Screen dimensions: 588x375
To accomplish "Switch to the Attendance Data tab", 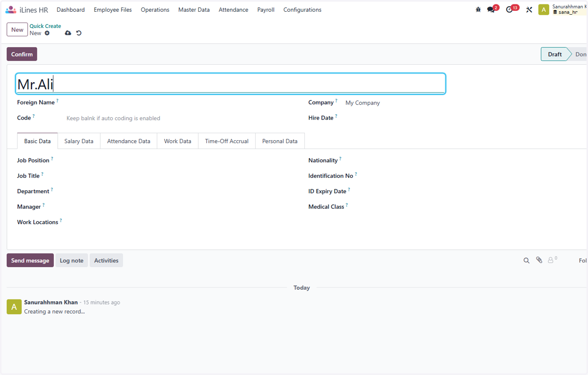I will [x=129, y=141].
